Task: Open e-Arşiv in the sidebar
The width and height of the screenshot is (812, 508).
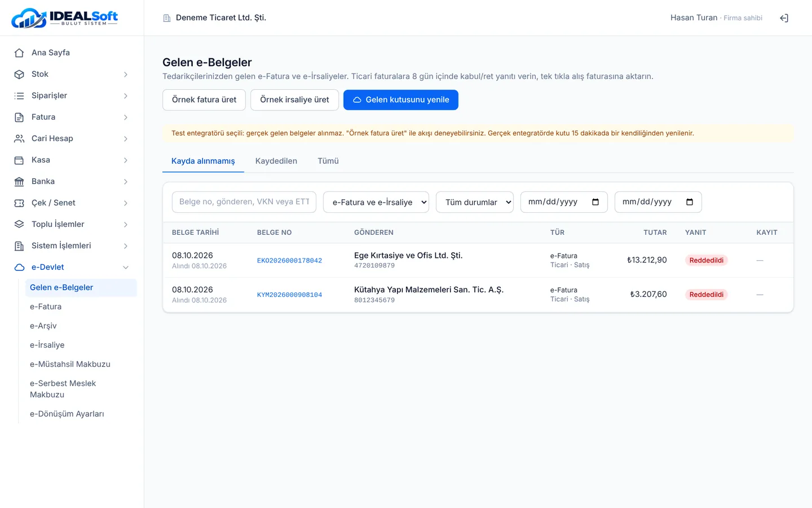Action: 43,326
